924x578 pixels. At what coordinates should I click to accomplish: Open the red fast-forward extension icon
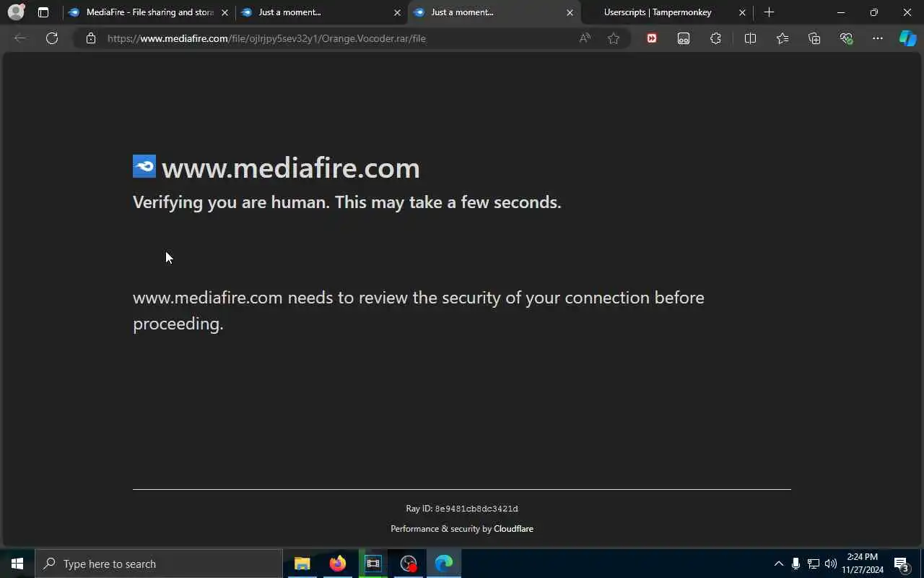click(652, 38)
